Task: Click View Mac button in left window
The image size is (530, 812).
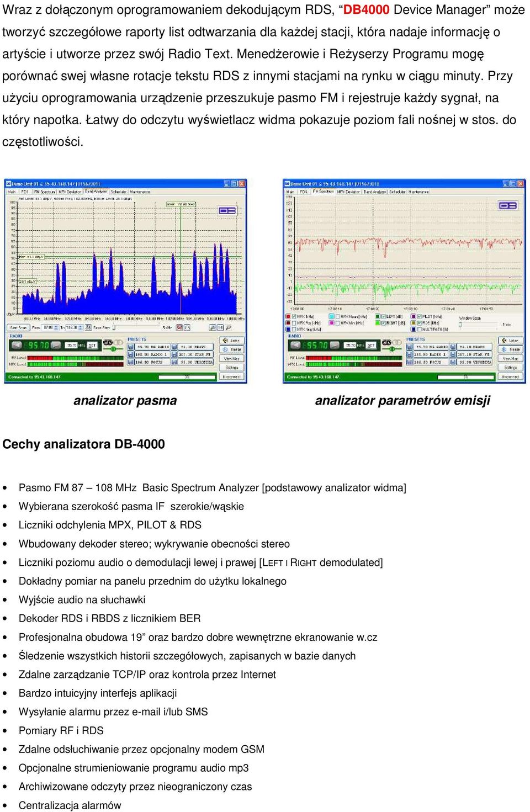Action: [x=232, y=358]
